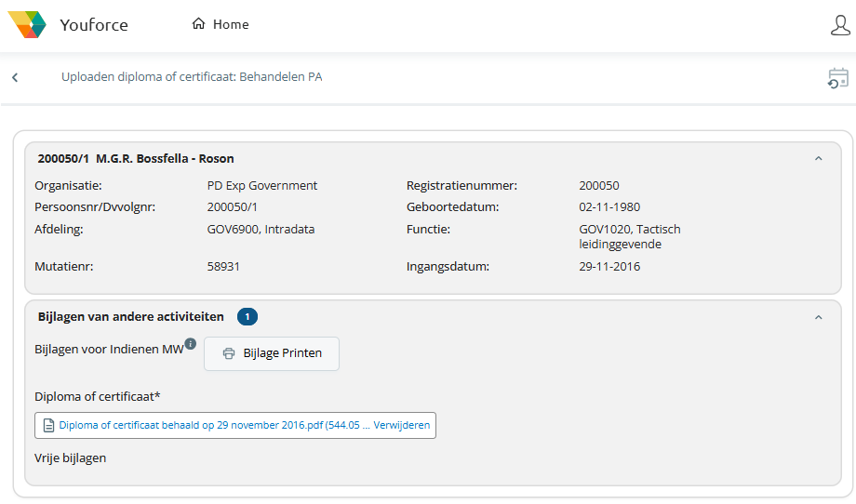Screen dimensions: 856x504
Task: Click the Home house icon
Action: coord(198,24)
